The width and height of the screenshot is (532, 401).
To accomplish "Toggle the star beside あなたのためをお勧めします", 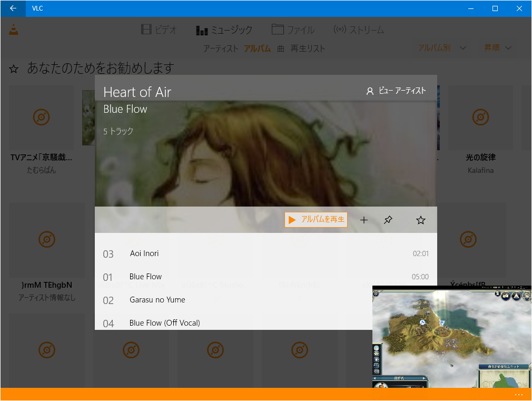I will click(13, 68).
